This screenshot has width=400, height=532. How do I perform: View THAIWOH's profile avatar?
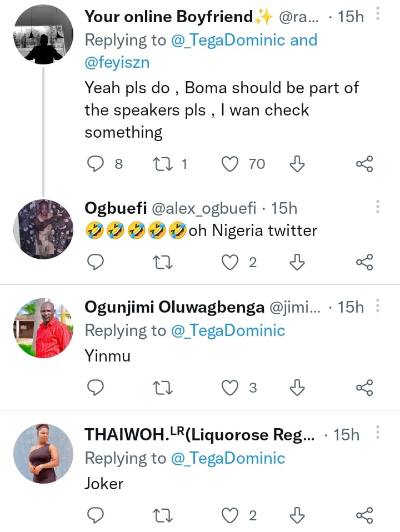click(43, 454)
